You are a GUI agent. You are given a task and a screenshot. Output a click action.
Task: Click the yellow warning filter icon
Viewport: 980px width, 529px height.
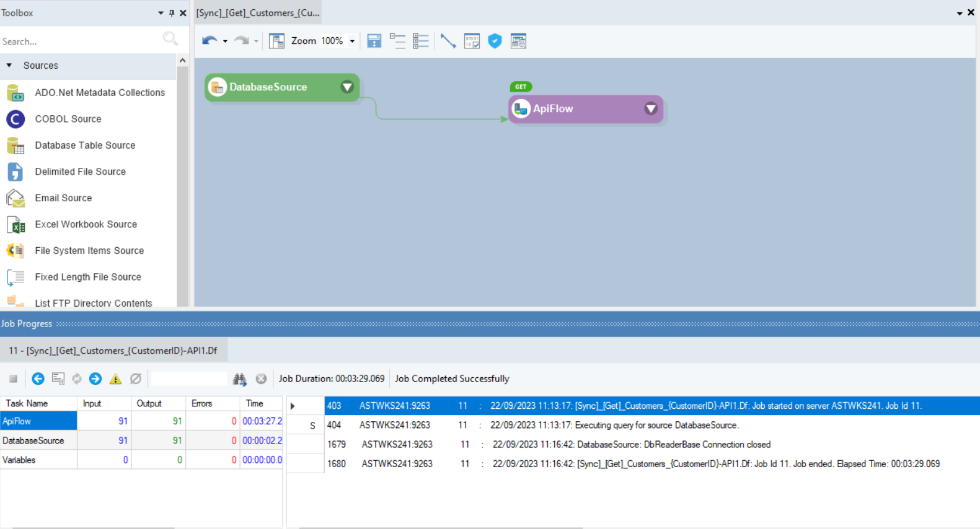pyautogui.click(x=115, y=379)
